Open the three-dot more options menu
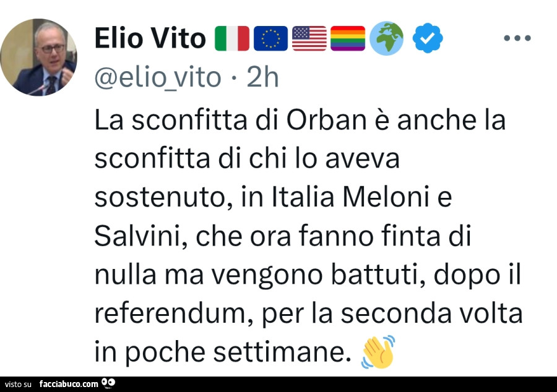The width and height of the screenshot is (557, 392). coord(517,38)
